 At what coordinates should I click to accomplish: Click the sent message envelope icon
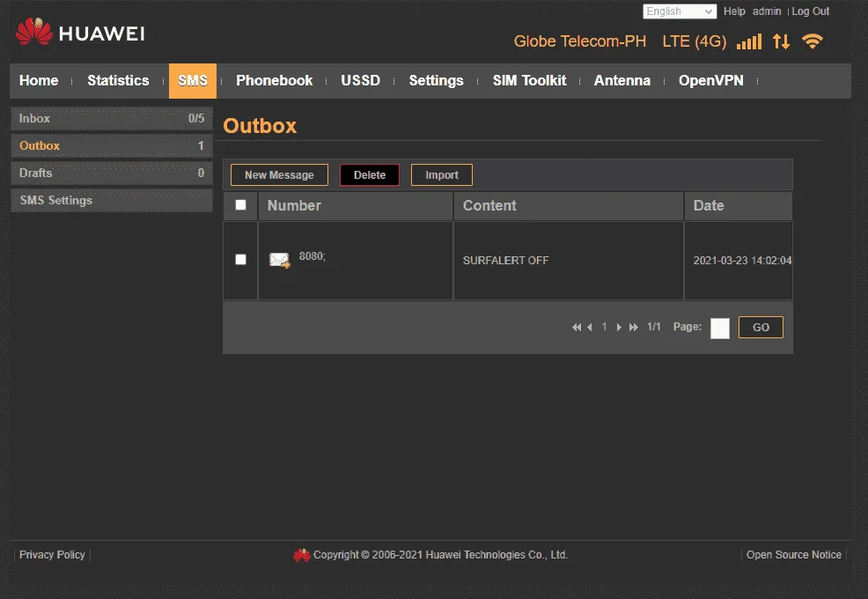pyautogui.click(x=280, y=260)
